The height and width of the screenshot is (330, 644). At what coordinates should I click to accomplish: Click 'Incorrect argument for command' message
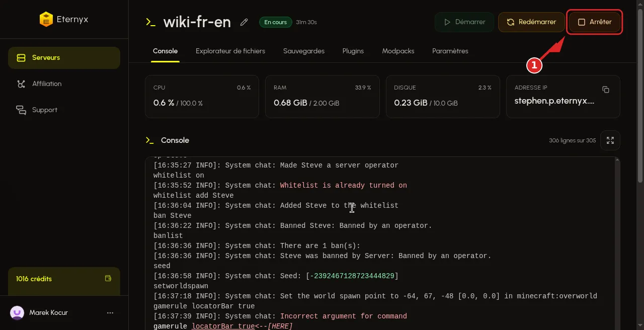point(344,316)
